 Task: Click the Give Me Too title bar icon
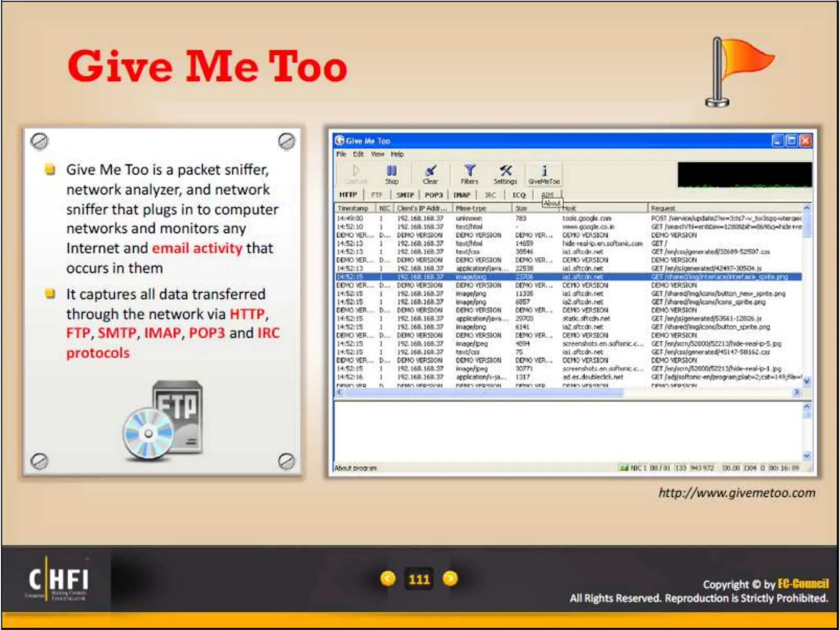click(x=339, y=141)
